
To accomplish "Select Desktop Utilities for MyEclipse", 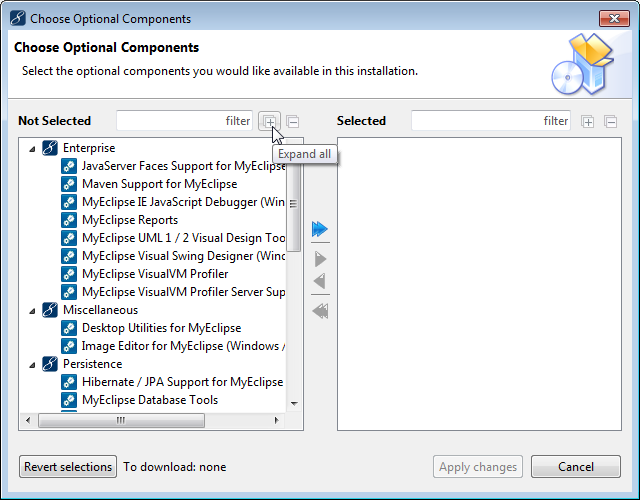I will click(161, 328).
